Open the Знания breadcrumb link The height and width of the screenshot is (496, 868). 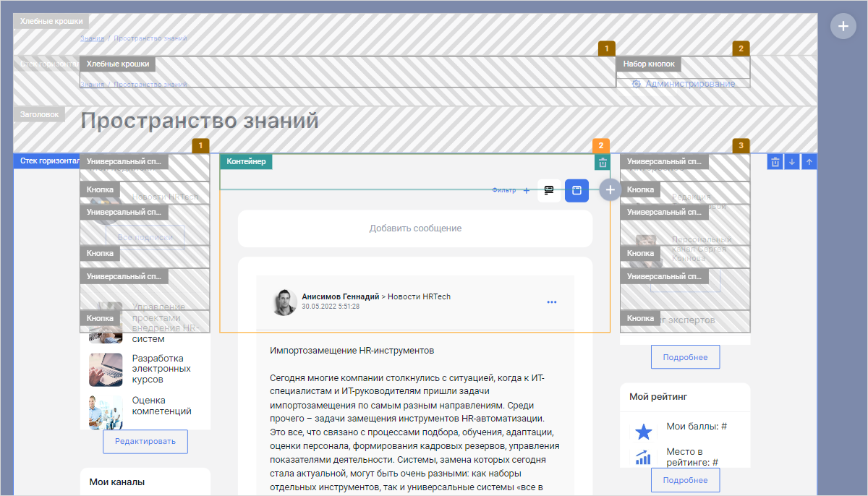pyautogui.click(x=92, y=38)
